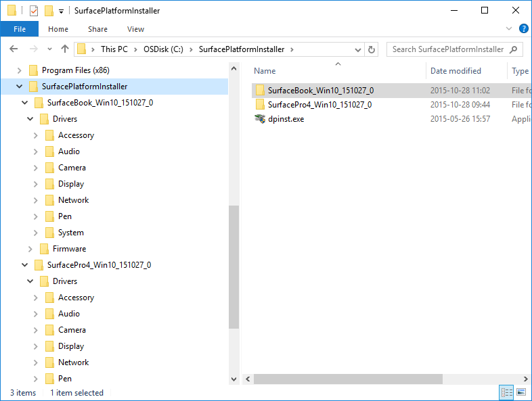The image size is (532, 401).
Task: Select SurfaceBook_Win10_151027_0 in navigation tree
Action: coord(100,103)
